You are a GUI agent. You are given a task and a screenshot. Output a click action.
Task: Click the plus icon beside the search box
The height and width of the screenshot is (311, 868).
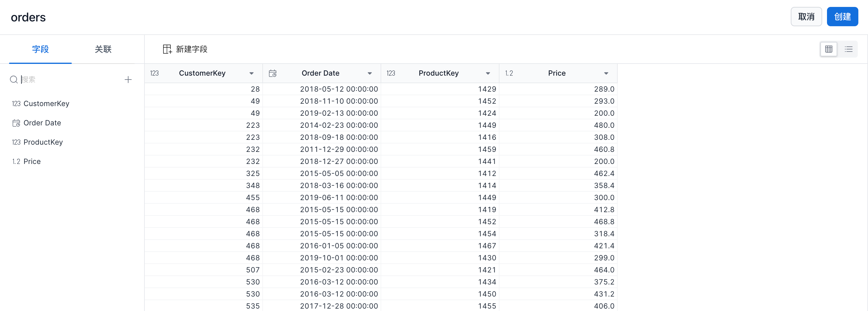[x=128, y=80]
